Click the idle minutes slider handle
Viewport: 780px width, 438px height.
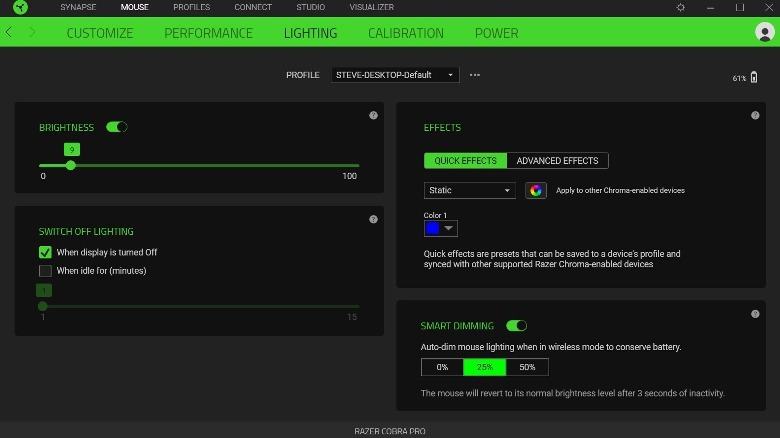[x=43, y=306]
